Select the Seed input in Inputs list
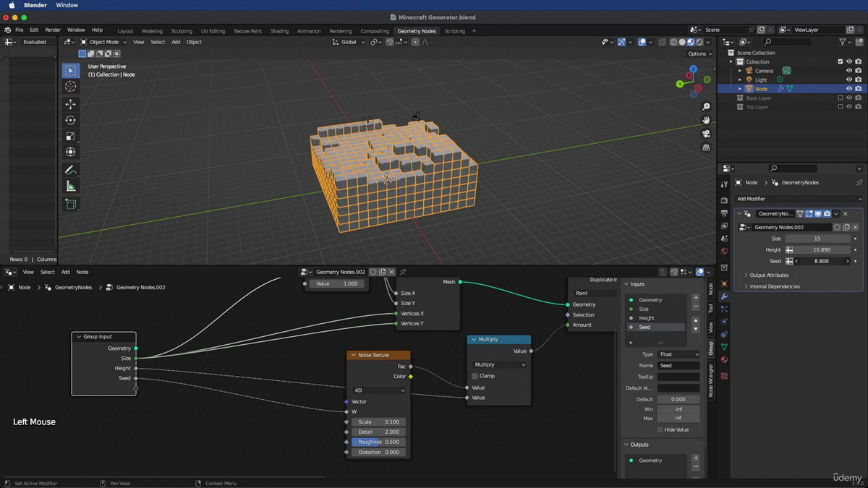868x488 pixels. (x=656, y=327)
